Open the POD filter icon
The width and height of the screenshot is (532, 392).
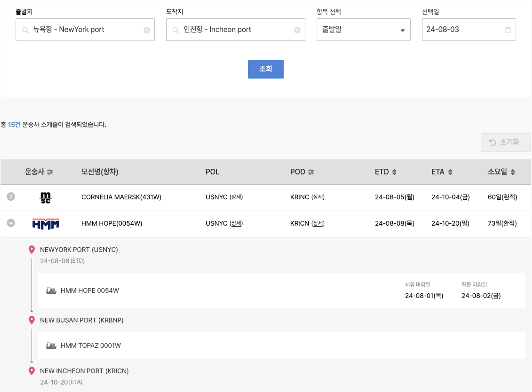point(311,172)
